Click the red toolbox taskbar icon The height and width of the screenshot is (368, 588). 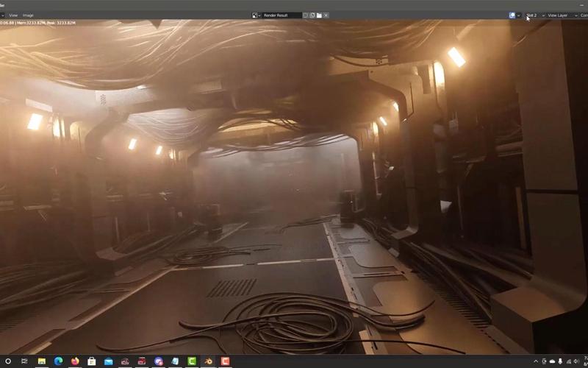click(x=125, y=361)
